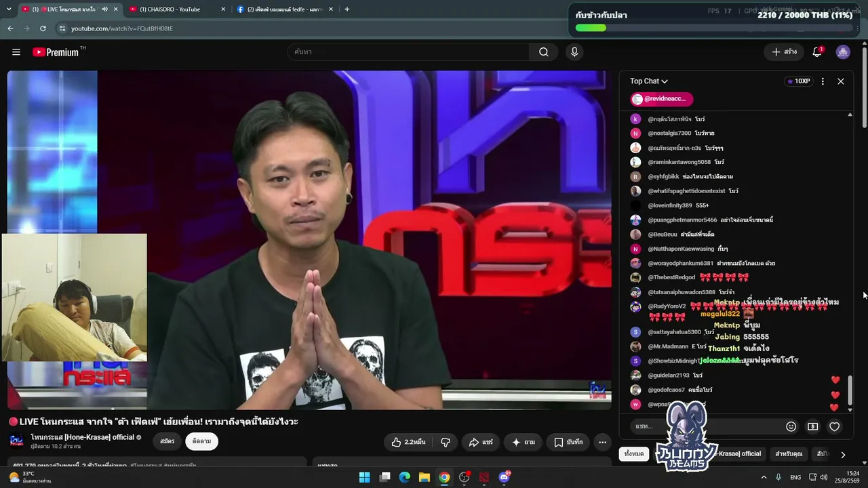The width and height of the screenshot is (868, 488).
Task: Click chat message from @ThebestRedgod
Action: pyautogui.click(x=690, y=278)
